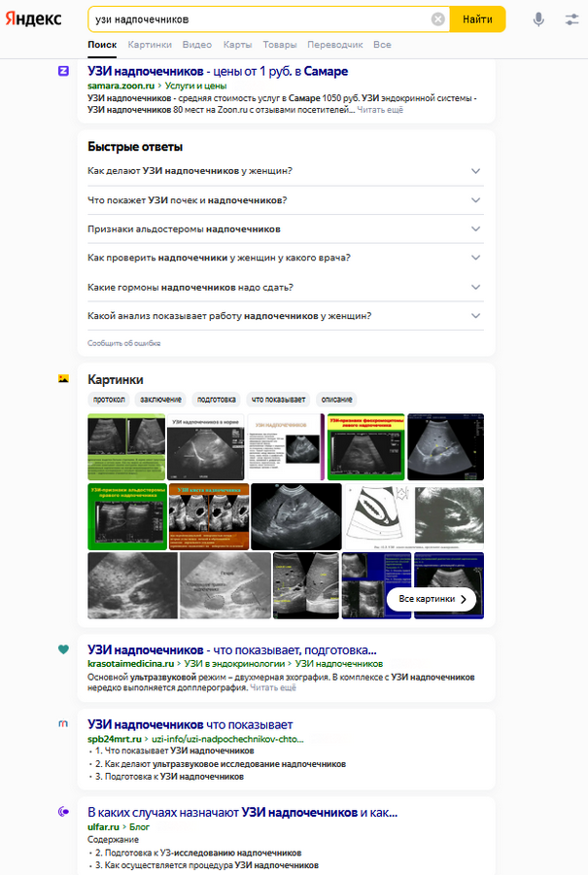The image size is (588, 875).
Task: Select the что показывает filter chip
Action: coord(278,400)
